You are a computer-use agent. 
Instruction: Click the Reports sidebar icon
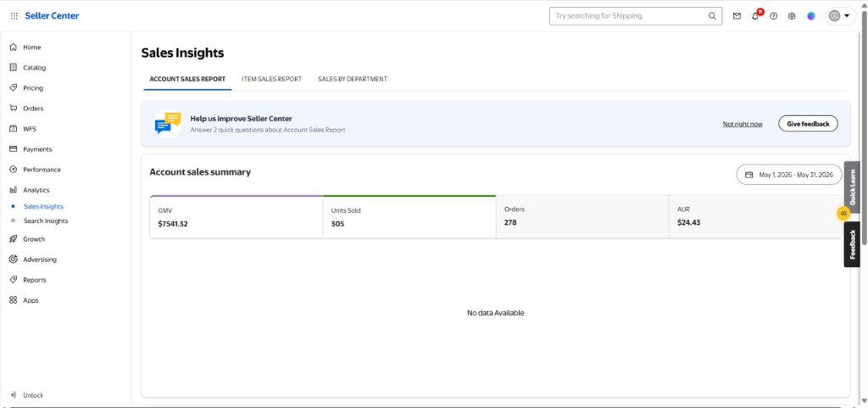click(x=14, y=280)
